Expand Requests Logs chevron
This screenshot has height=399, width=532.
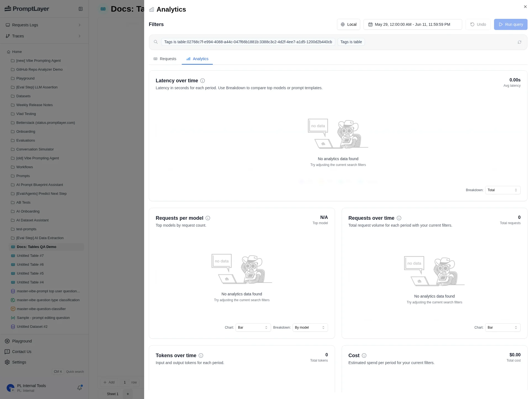80,25
